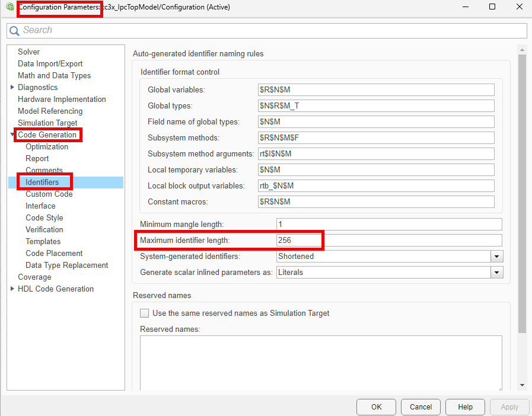The height and width of the screenshot is (416, 532).
Task: Focus the Search parameters box
Action: 273,30
